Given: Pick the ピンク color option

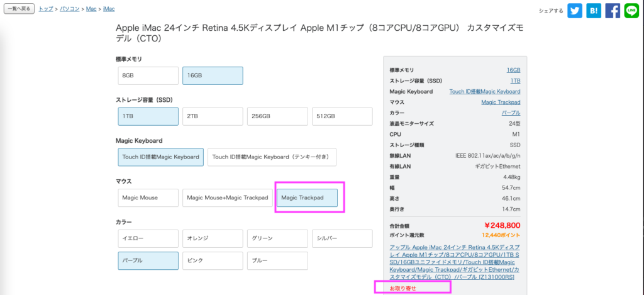Looking at the screenshot, I should click(213, 260).
